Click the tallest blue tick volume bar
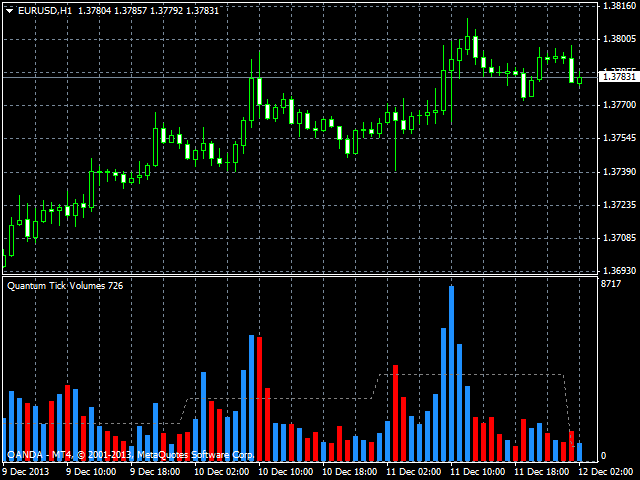This screenshot has height=480, width=640. tap(451, 372)
